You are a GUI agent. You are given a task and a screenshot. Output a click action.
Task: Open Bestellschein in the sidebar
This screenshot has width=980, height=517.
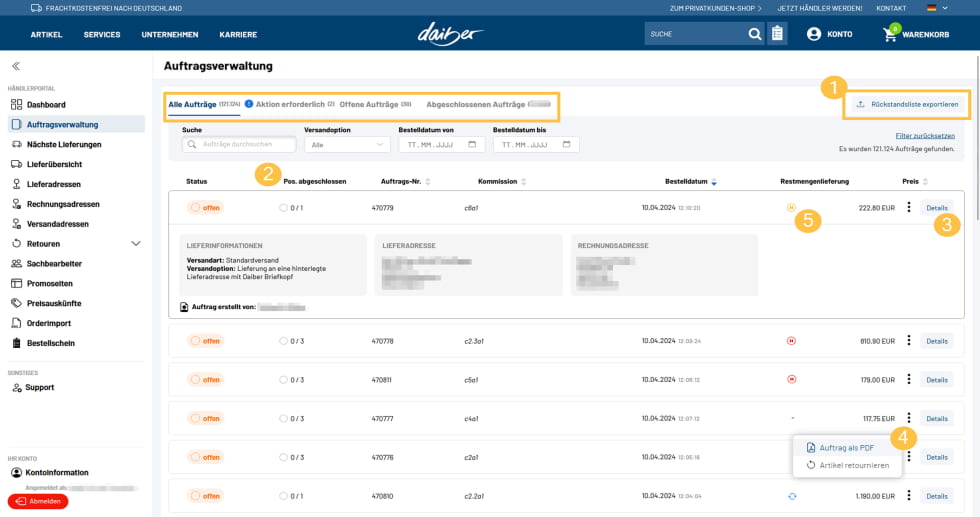point(43,343)
